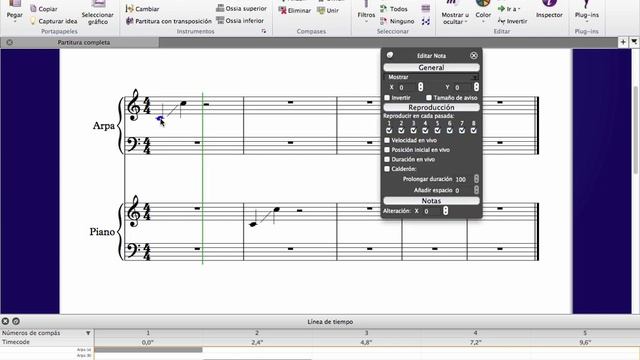Screen dimensions: 640x360
Task: Click the Copiar copy icon
Action: tap(33, 9)
